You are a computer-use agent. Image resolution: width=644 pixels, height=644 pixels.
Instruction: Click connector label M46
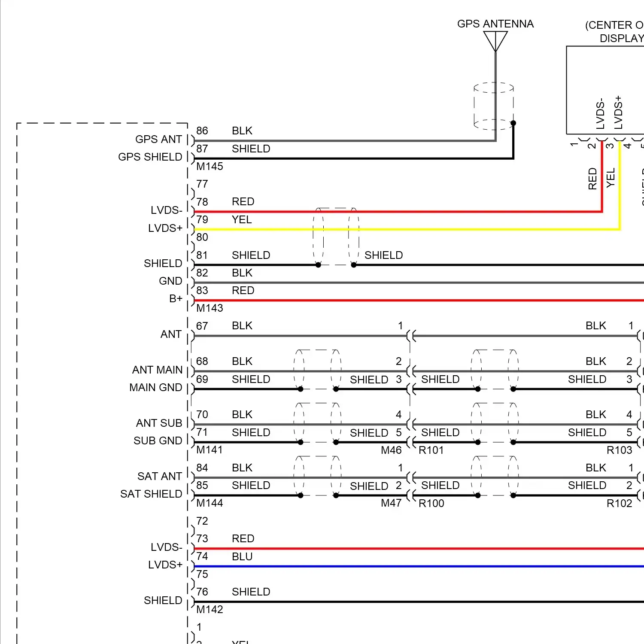[x=391, y=450]
